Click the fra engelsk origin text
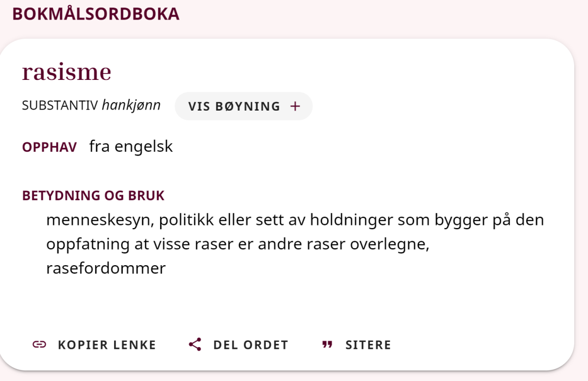588x381 pixels. pyautogui.click(x=131, y=146)
